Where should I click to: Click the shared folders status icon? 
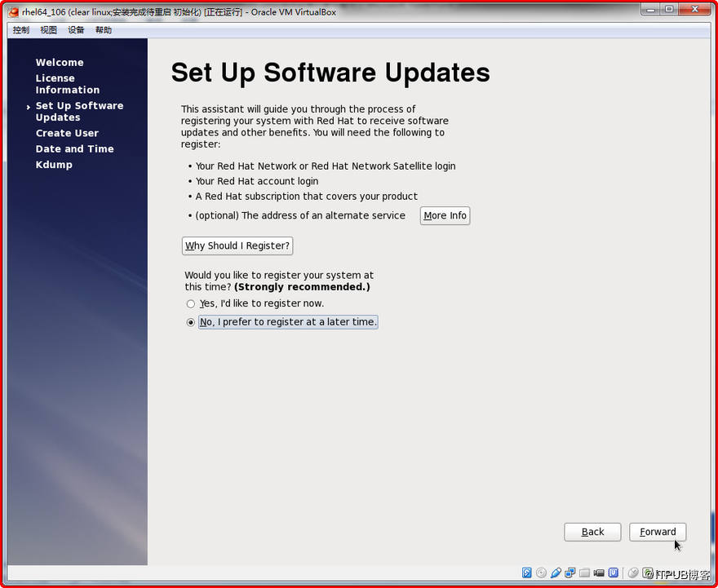[584, 572]
